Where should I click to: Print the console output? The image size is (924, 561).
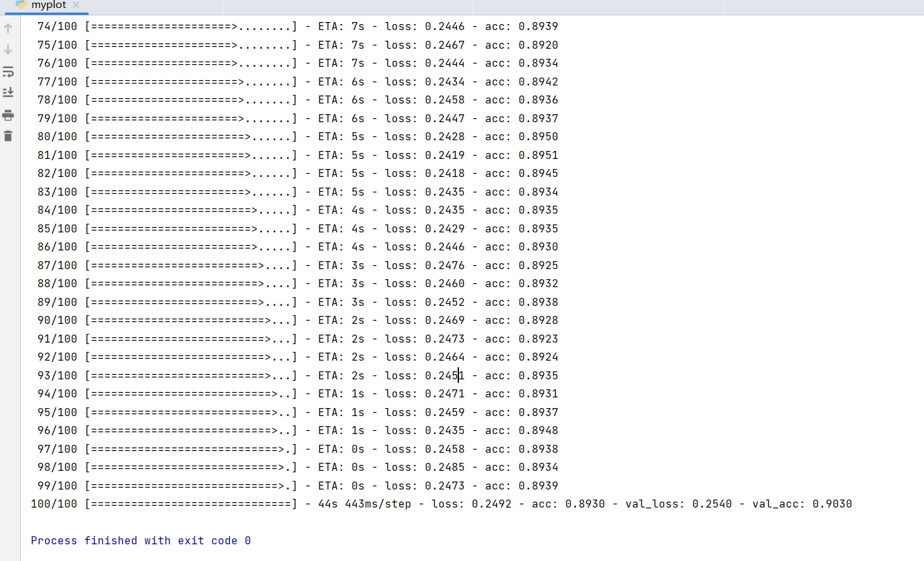pos(8,115)
